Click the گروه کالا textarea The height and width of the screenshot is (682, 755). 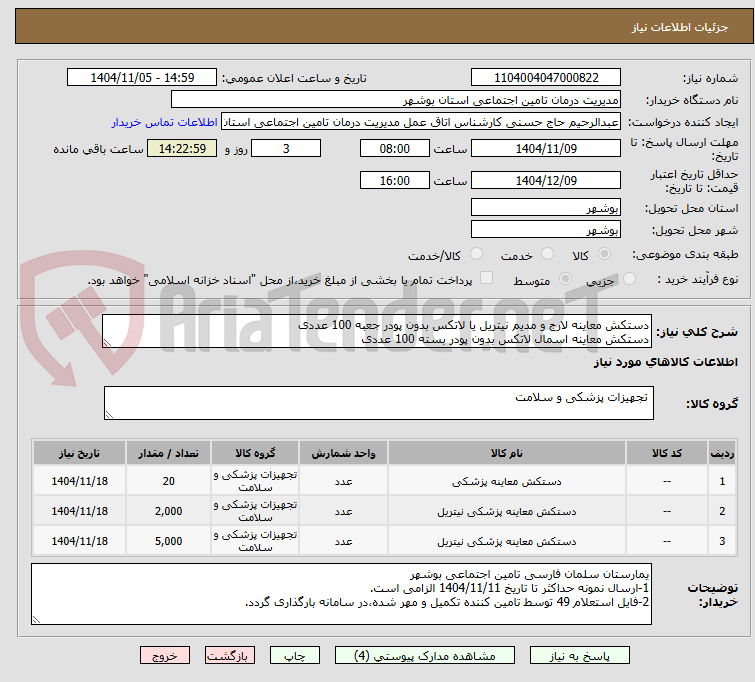point(378,403)
